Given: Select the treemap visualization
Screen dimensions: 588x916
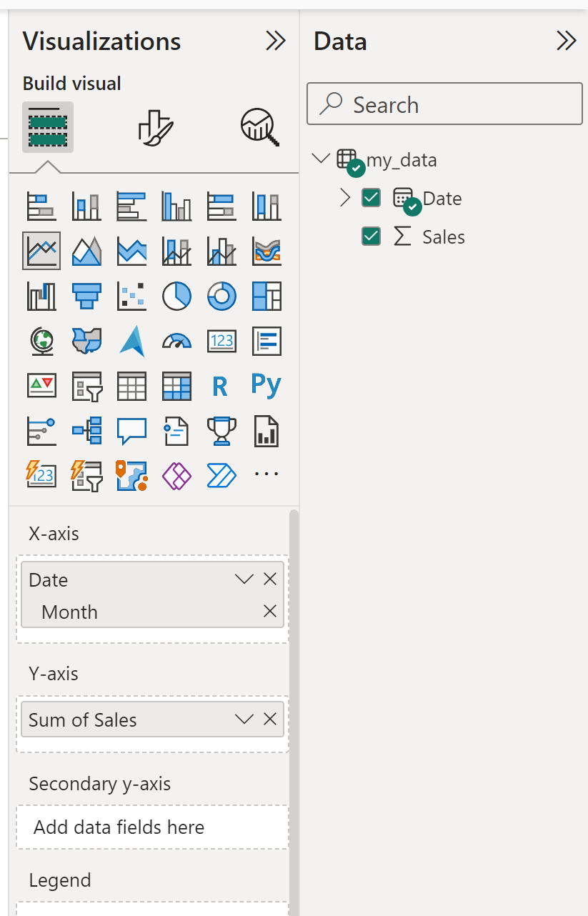Looking at the screenshot, I should [x=266, y=296].
